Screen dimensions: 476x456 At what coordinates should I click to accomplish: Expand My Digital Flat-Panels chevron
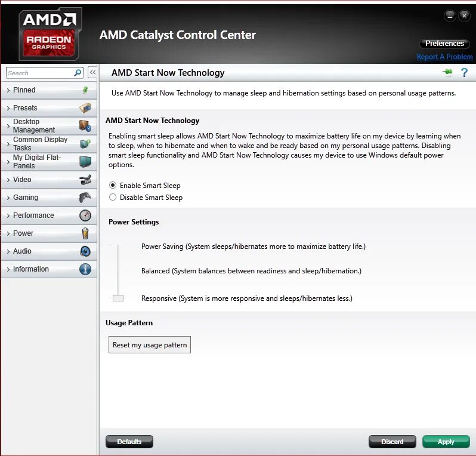[x=8, y=162]
